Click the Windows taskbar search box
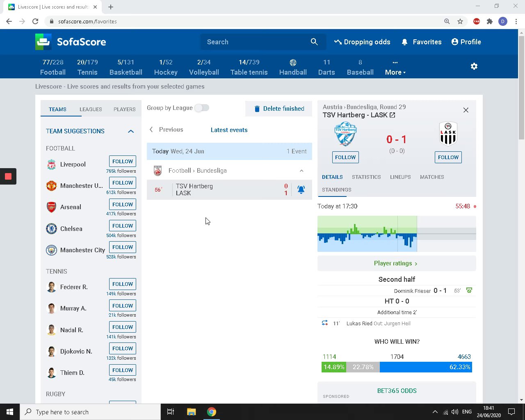 (x=90, y=412)
